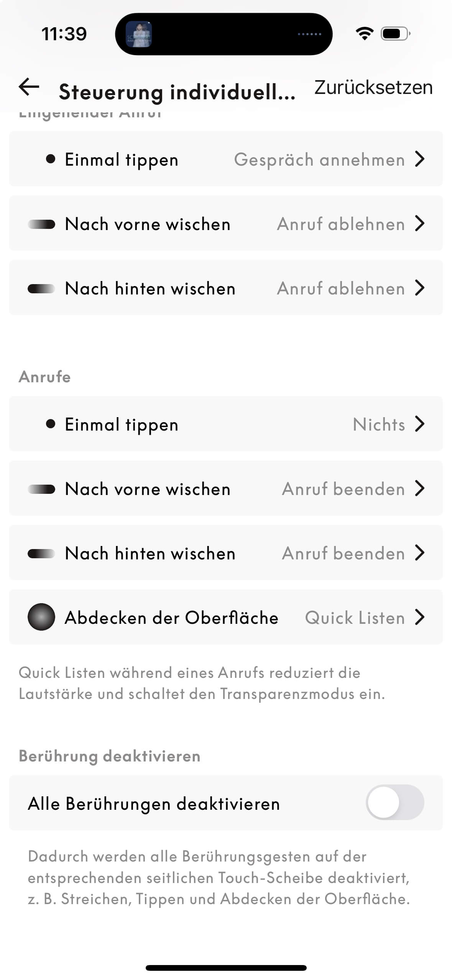
Task: Tap the back arrow icon
Action: pyautogui.click(x=29, y=87)
